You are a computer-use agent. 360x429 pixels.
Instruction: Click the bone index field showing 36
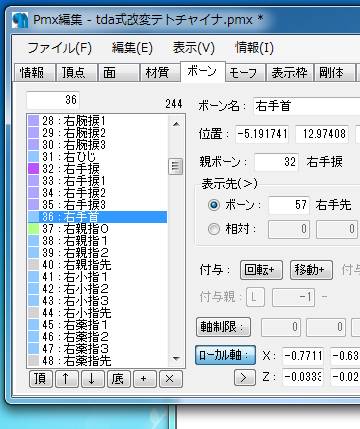53,100
